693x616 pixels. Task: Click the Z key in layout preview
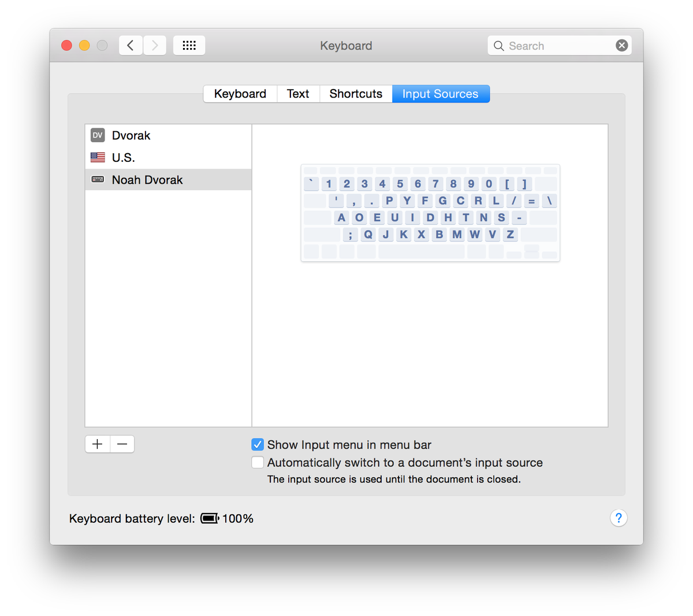(x=510, y=234)
